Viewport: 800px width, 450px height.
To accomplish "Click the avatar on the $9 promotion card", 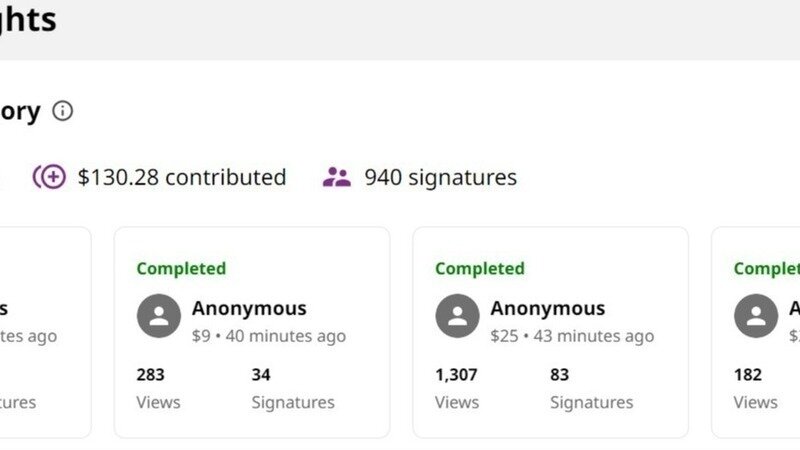I will (159, 317).
